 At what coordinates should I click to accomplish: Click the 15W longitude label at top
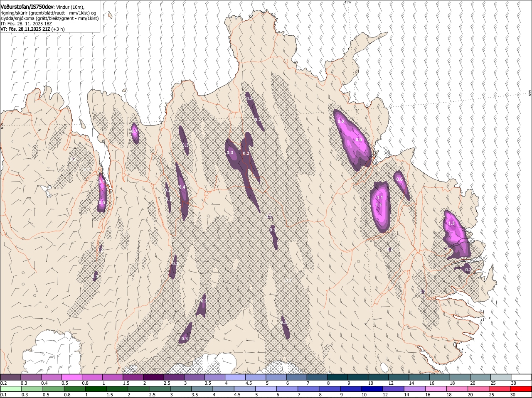coord(348,2)
